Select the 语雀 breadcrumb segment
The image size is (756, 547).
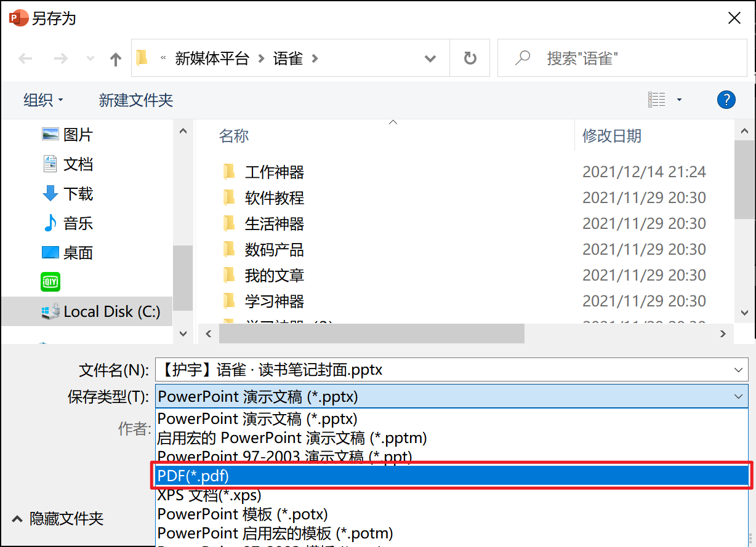pos(288,58)
